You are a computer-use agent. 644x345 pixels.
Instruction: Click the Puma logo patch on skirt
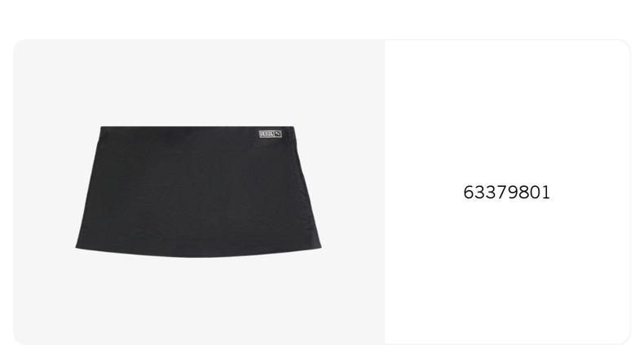click(x=271, y=134)
